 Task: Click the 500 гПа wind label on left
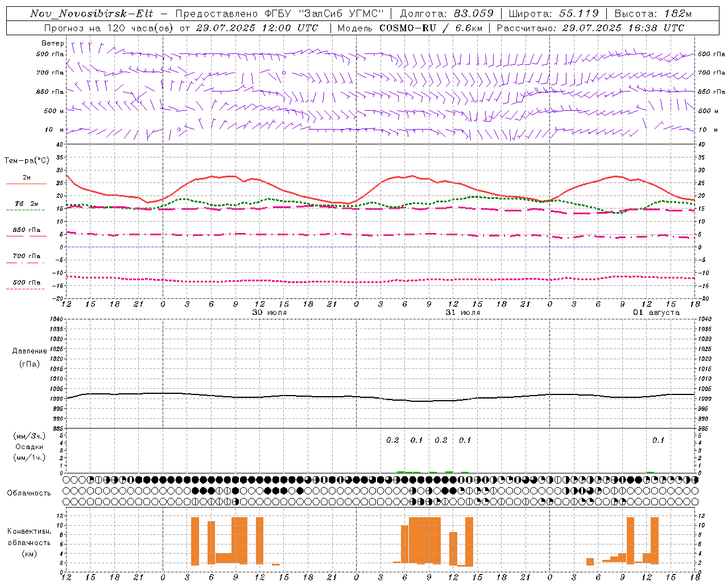point(50,54)
